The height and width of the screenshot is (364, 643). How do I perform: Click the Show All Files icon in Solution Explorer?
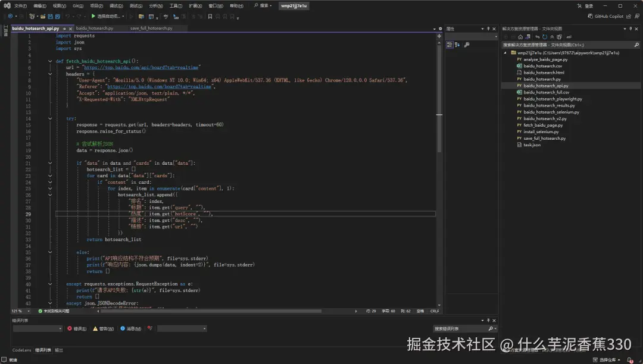pyautogui.click(x=559, y=37)
